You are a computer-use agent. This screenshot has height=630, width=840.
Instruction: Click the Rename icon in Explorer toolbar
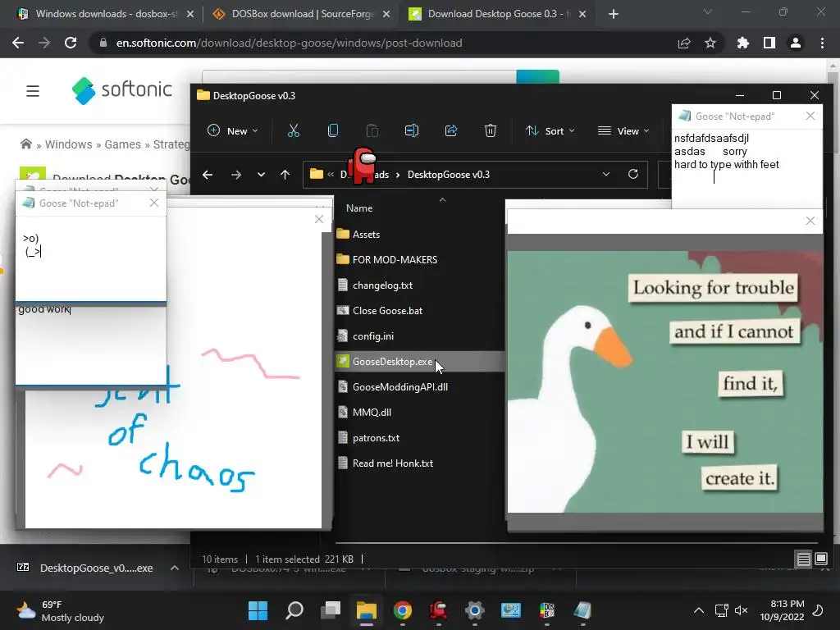[412, 130]
